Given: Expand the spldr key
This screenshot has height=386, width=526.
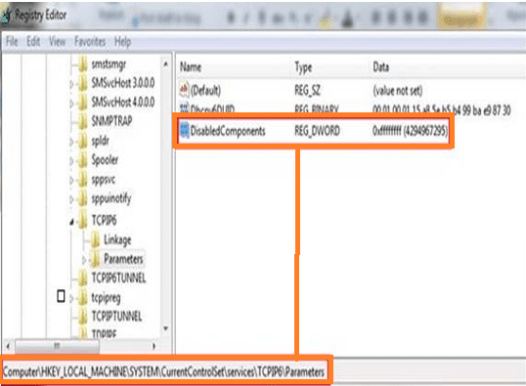Looking at the screenshot, I should [71, 142].
